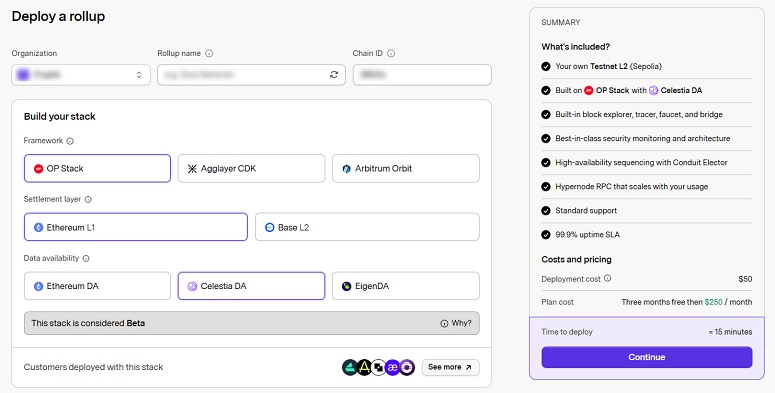This screenshot has height=393, width=775.
Task: Pick Arbitrum Orbit framework
Action: coord(406,169)
